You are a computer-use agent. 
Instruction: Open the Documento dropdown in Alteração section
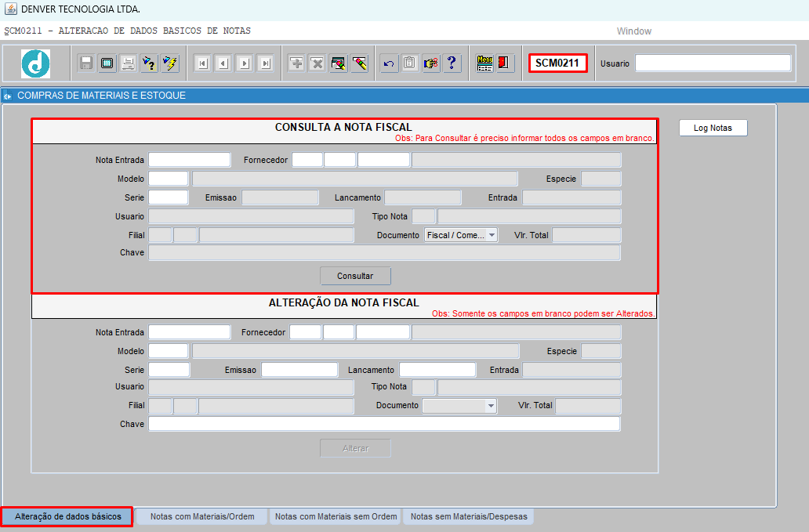pyautogui.click(x=491, y=406)
